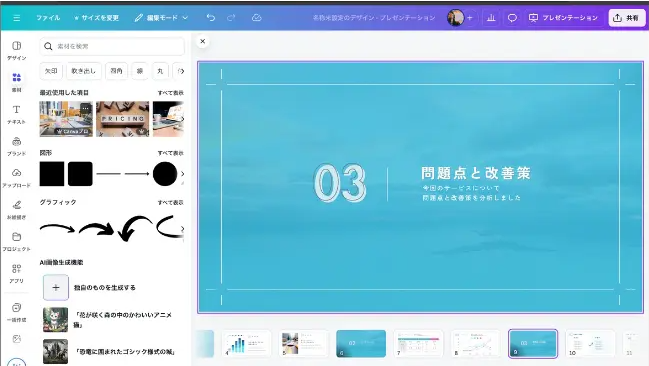Show more shapes arrow
Viewport: 649px width, 366px height.
point(183,174)
